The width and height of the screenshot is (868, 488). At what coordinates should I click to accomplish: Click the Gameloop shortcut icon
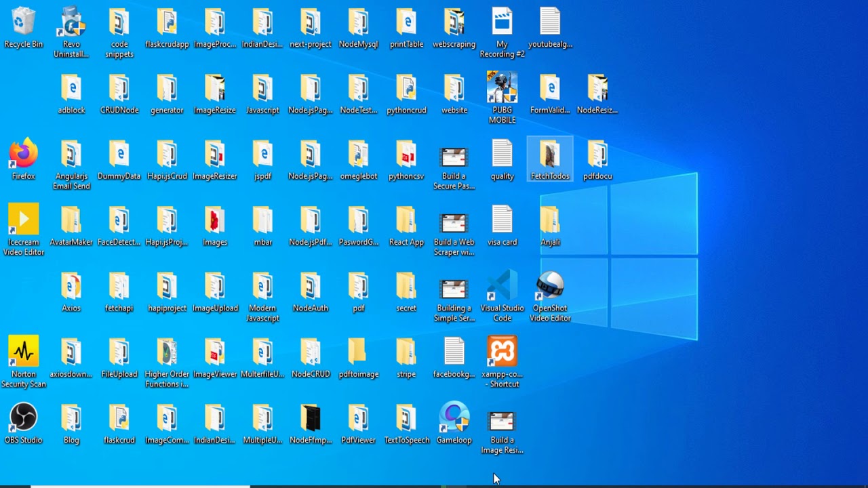(454, 418)
